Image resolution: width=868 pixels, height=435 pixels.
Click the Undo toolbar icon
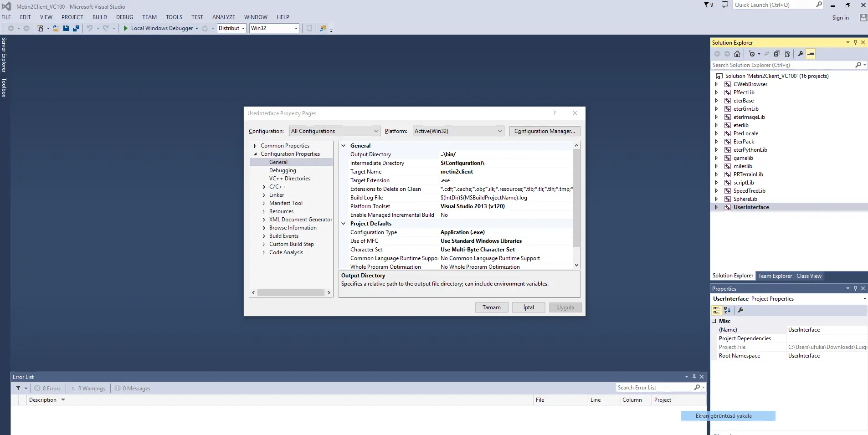point(90,28)
